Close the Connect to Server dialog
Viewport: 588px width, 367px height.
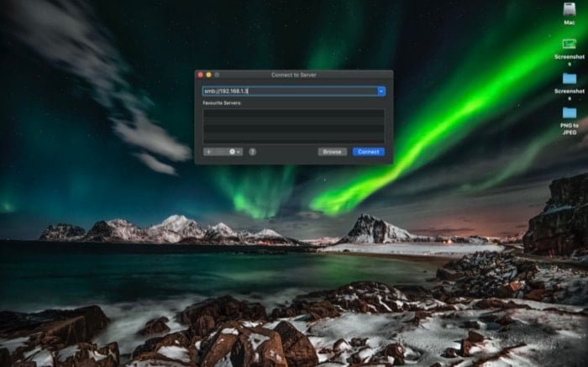click(201, 75)
